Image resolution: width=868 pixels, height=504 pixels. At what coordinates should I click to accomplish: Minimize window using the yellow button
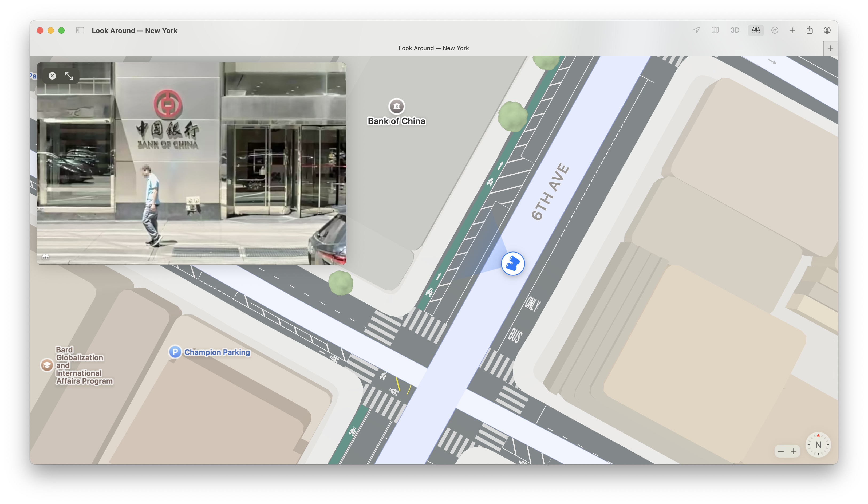(51, 30)
